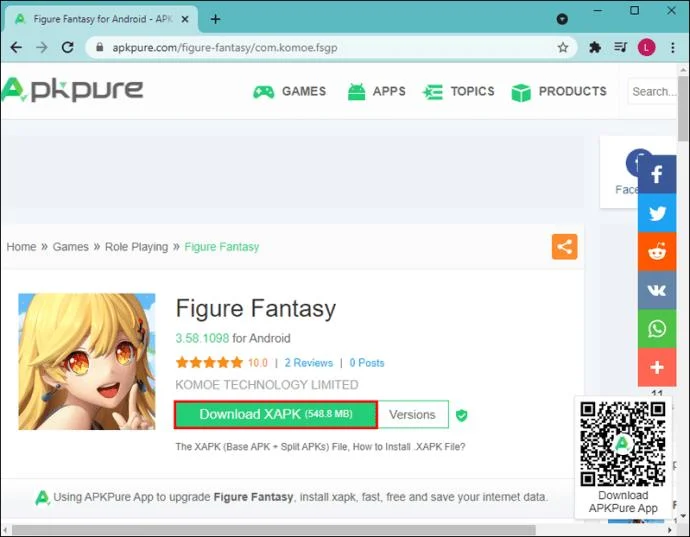Click the horizontal scrollbar thumb
This screenshot has height=537, width=690.
pyautogui.click(x=274, y=530)
